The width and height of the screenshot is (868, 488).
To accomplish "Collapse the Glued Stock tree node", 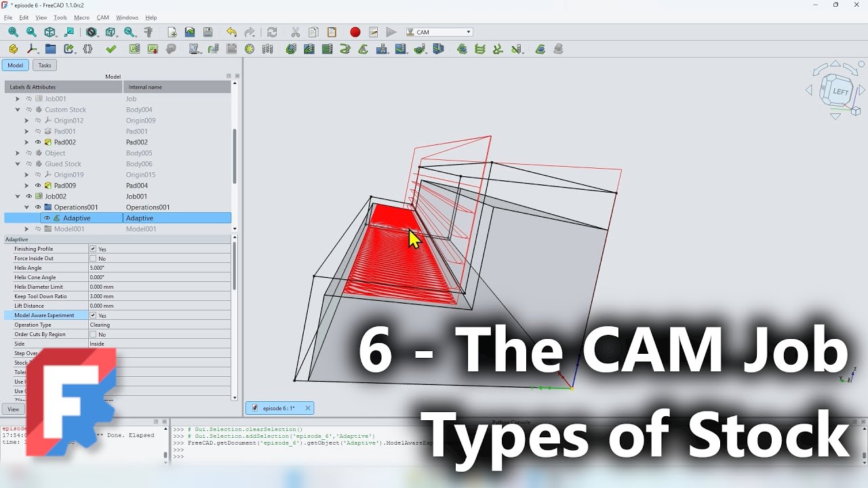I will [x=18, y=164].
